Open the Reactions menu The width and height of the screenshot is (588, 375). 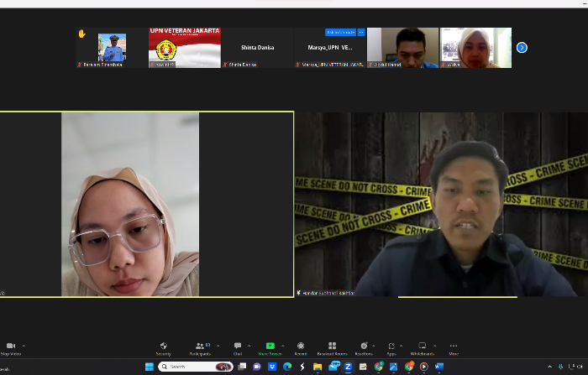pyautogui.click(x=364, y=349)
